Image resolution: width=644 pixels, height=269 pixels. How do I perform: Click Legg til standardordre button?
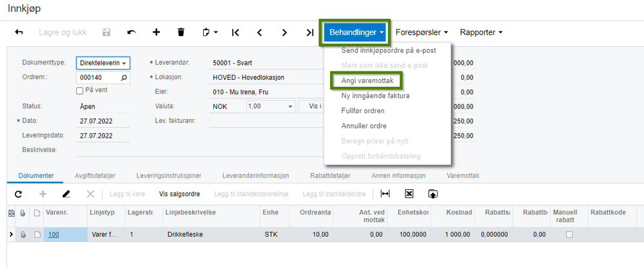334,194
